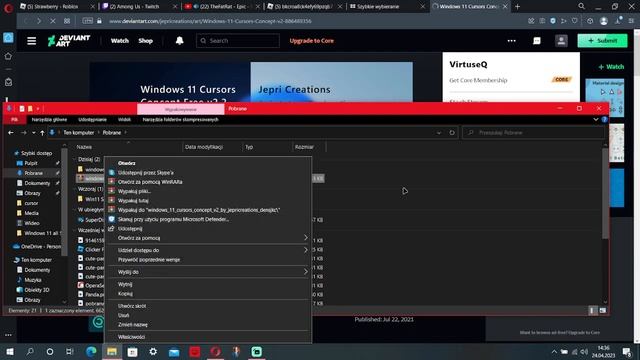Open Task View on taskbar
The width and height of the screenshot is (640, 360).
pos(70,351)
